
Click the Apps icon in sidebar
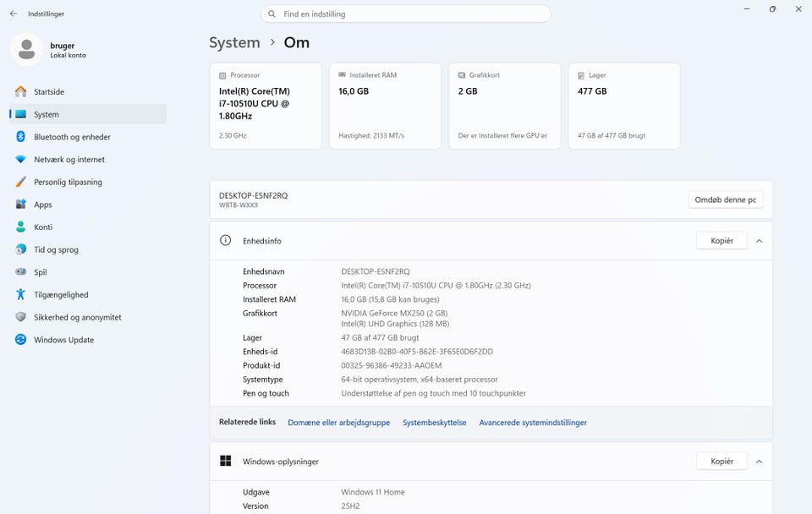(20, 205)
